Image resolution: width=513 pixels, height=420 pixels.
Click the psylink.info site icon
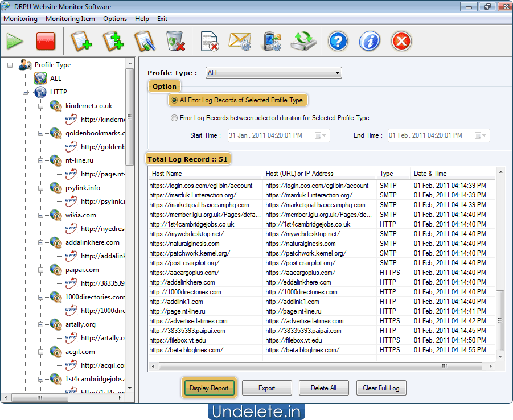(56, 188)
